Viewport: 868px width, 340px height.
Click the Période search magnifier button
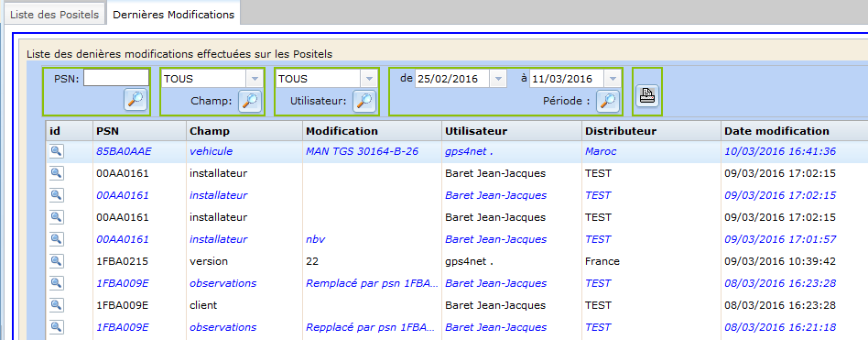[x=608, y=102]
